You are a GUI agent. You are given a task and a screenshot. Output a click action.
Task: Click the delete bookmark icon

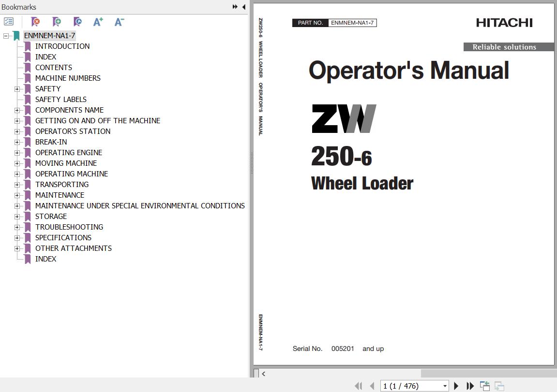coord(35,22)
